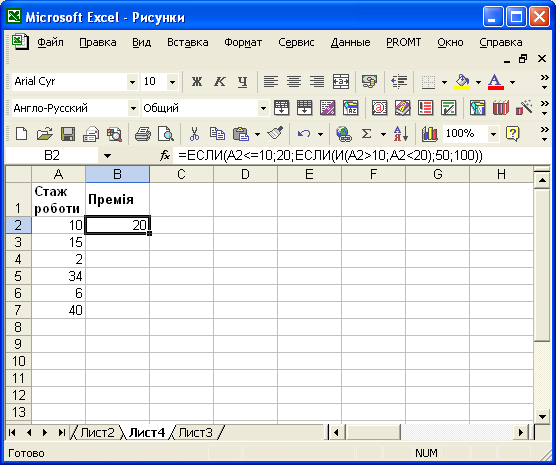The image size is (556, 465).
Task: Cut selection with scissors icon
Action: coord(194,134)
